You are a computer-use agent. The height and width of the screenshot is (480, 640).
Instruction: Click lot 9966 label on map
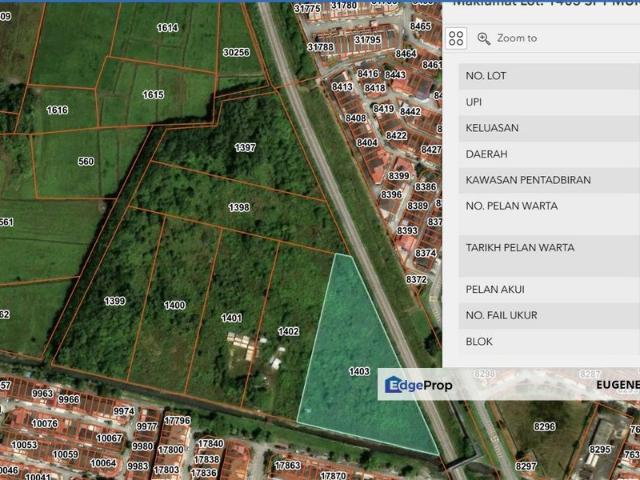pyautogui.click(x=69, y=399)
